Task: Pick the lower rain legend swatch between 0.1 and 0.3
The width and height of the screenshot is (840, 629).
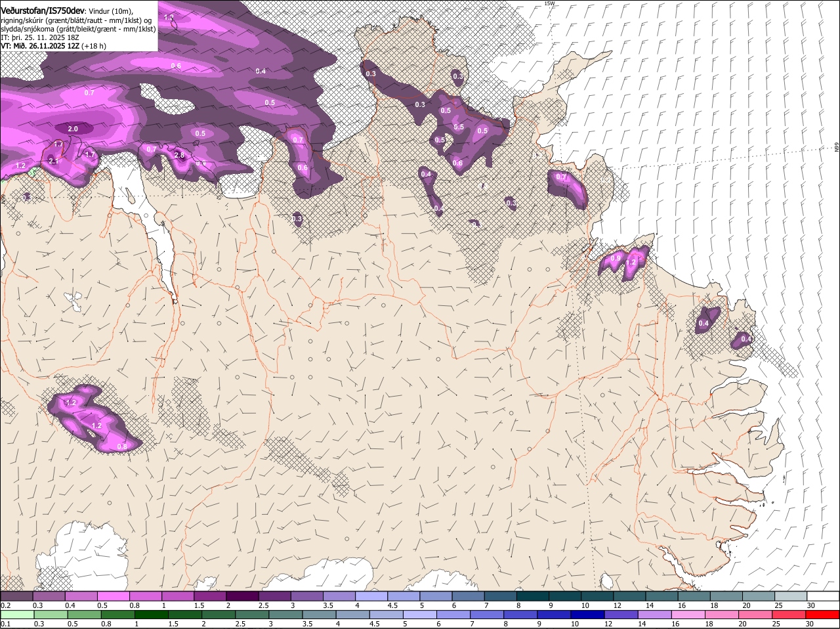Action: click(x=16, y=615)
